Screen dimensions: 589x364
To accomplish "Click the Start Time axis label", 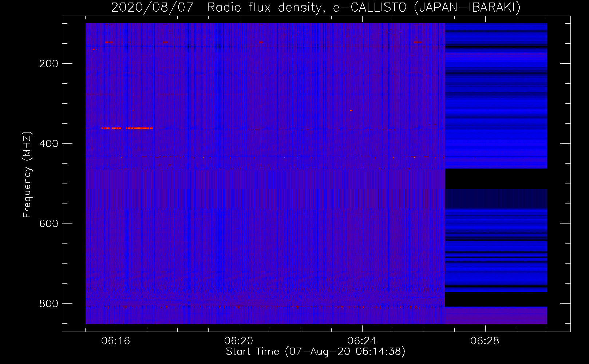I will coord(316,352).
